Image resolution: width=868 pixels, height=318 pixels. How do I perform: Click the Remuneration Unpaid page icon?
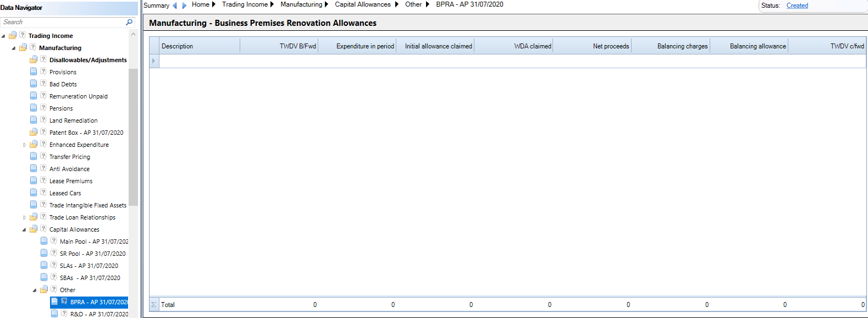[34, 96]
